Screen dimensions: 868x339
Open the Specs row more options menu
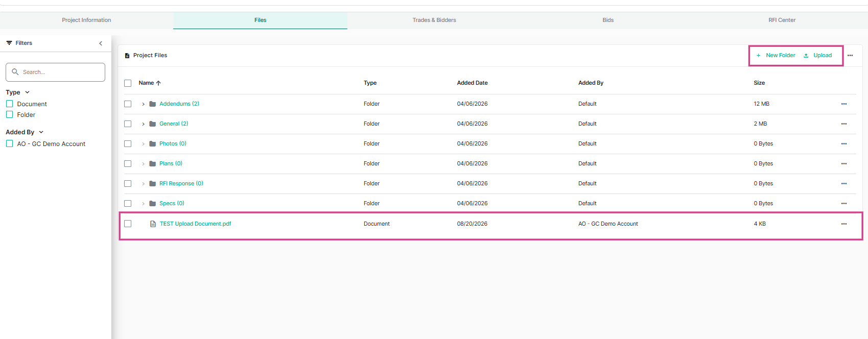coord(844,204)
